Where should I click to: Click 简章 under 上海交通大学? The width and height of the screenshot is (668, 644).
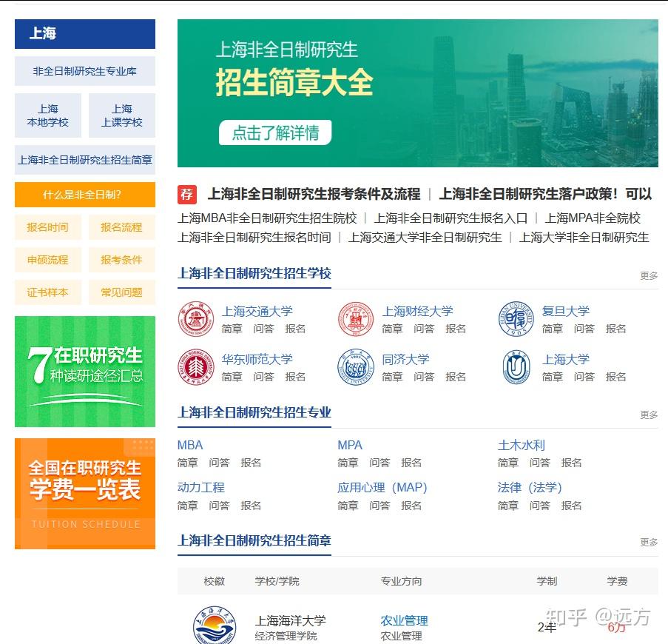click(232, 329)
